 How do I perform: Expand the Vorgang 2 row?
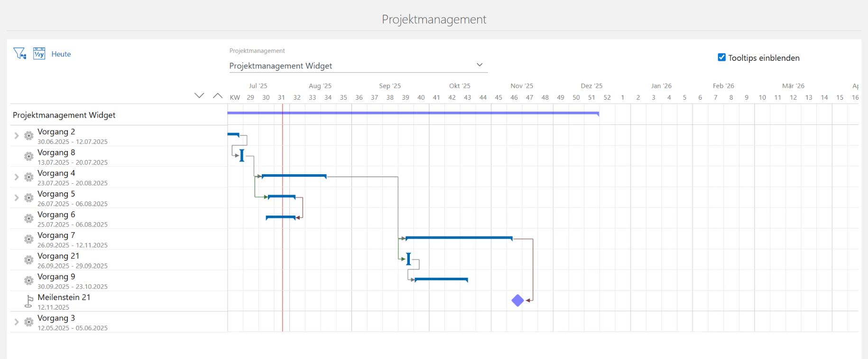17,136
